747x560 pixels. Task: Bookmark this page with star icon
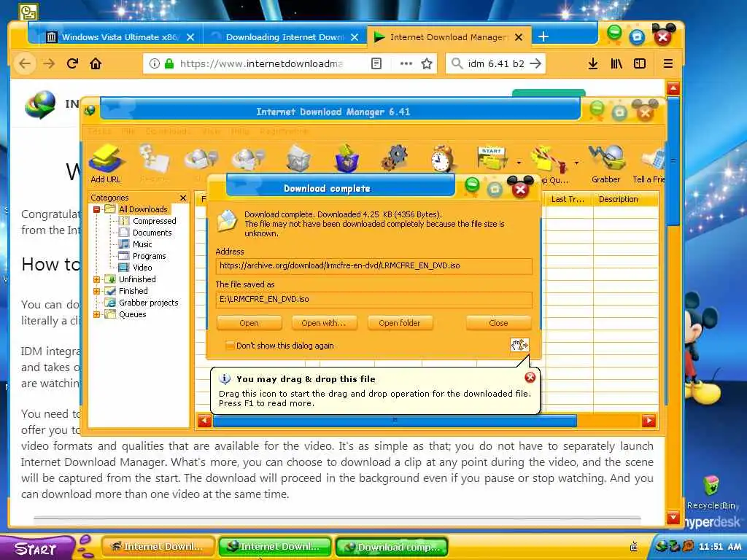pos(427,63)
